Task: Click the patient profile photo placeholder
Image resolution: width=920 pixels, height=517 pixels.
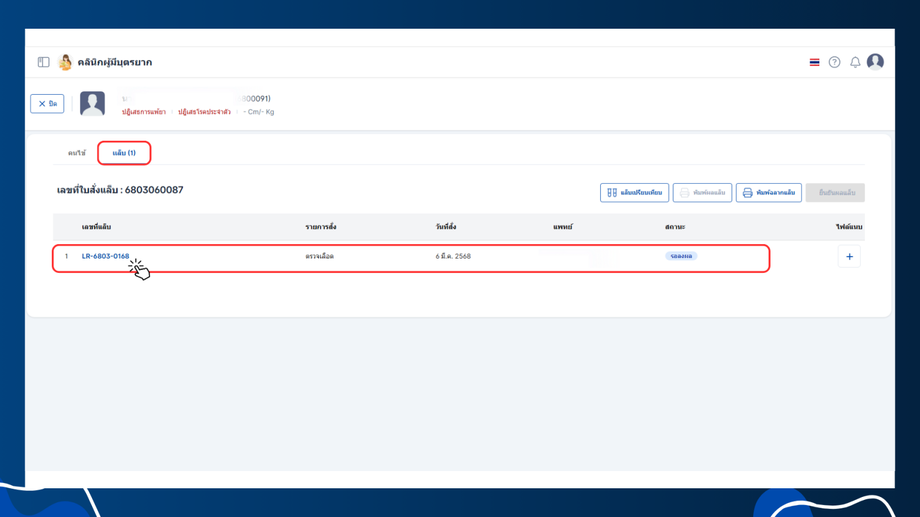Action: coord(92,104)
